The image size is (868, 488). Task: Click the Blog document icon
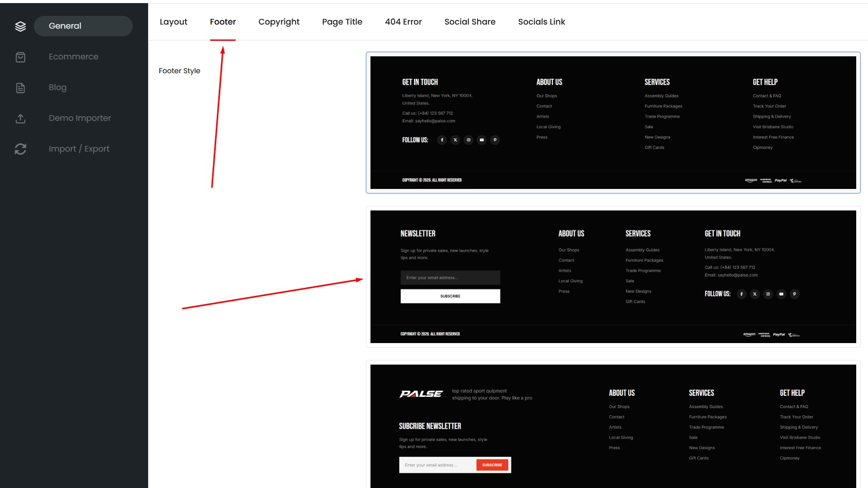pos(20,88)
